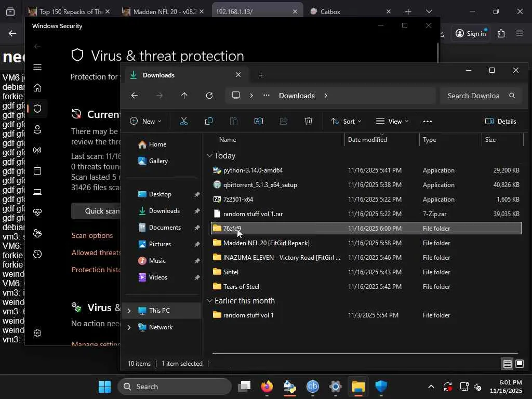
Task: Collapse the Earlier this month group
Action: click(209, 301)
